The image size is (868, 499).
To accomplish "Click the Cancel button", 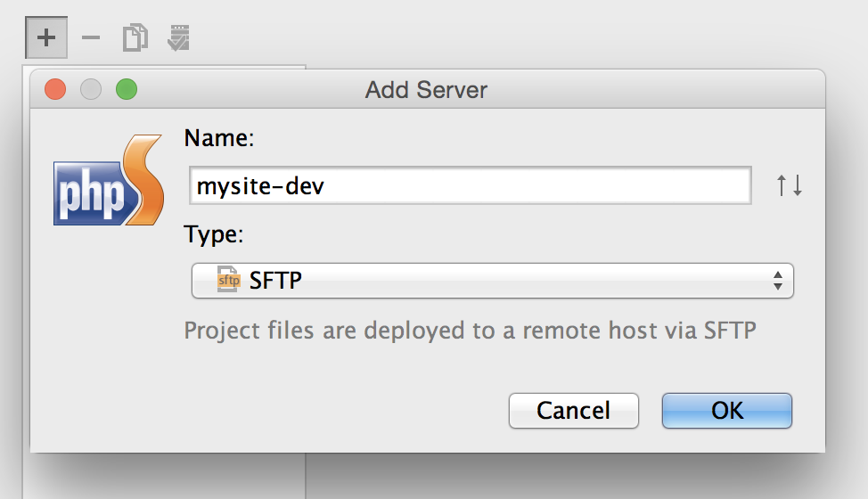I will [574, 411].
